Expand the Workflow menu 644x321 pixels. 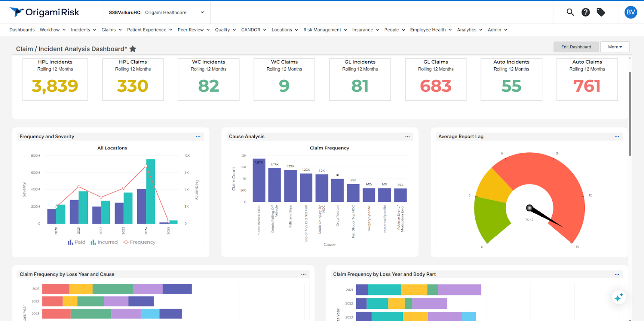click(53, 30)
